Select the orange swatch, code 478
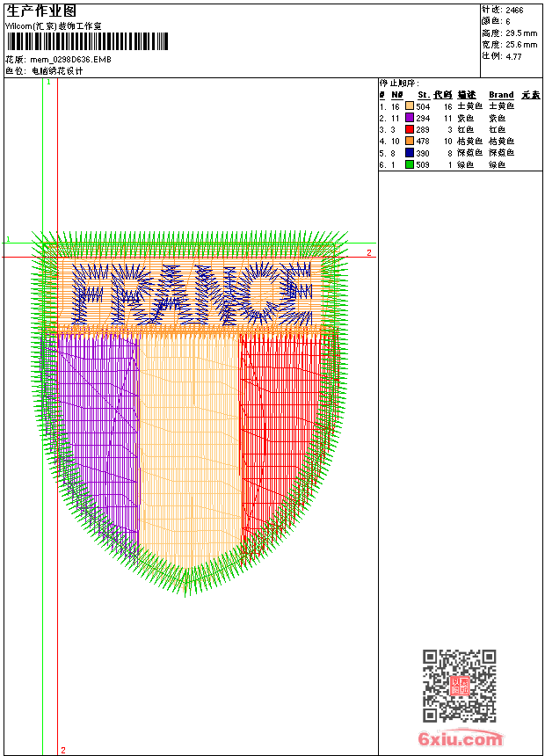The height and width of the screenshot is (756, 545). [x=410, y=141]
